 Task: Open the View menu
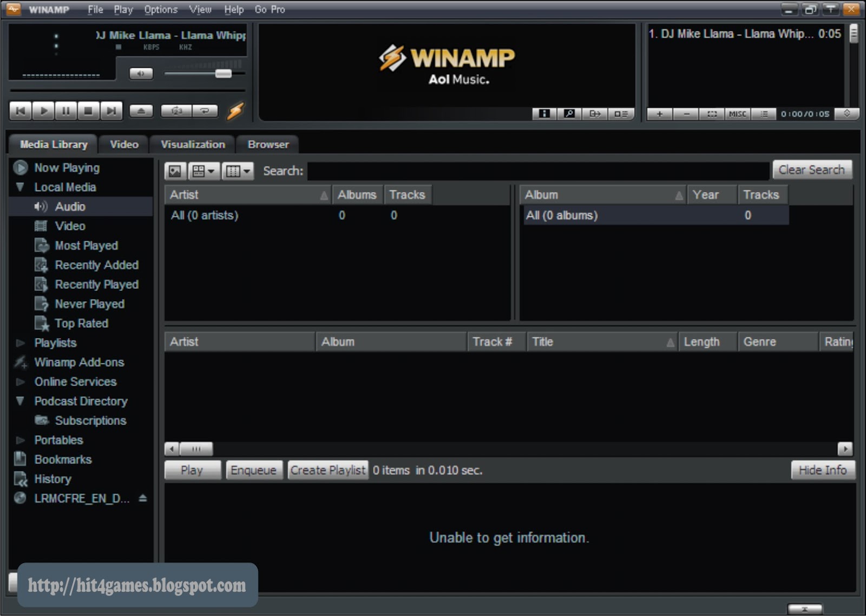pos(200,9)
